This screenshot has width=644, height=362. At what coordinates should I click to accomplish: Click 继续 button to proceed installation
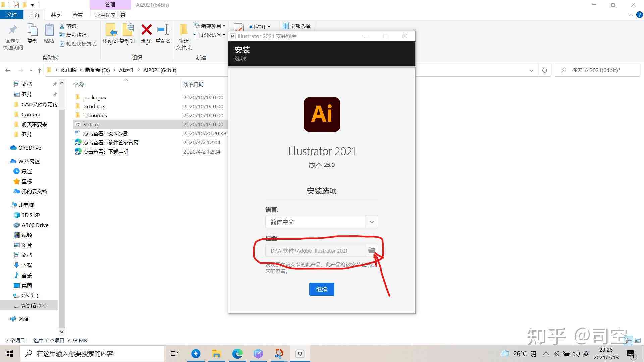click(x=322, y=289)
